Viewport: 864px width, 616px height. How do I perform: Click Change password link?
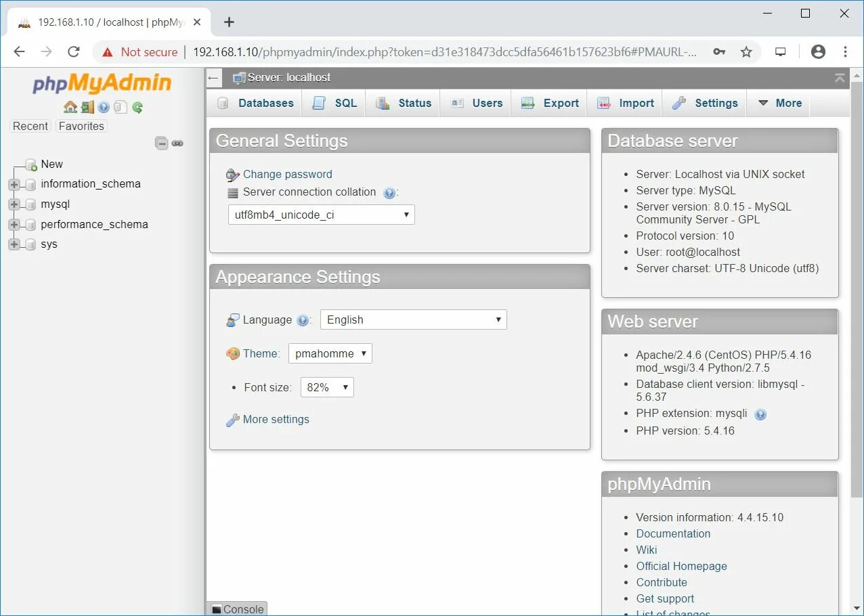pos(288,174)
